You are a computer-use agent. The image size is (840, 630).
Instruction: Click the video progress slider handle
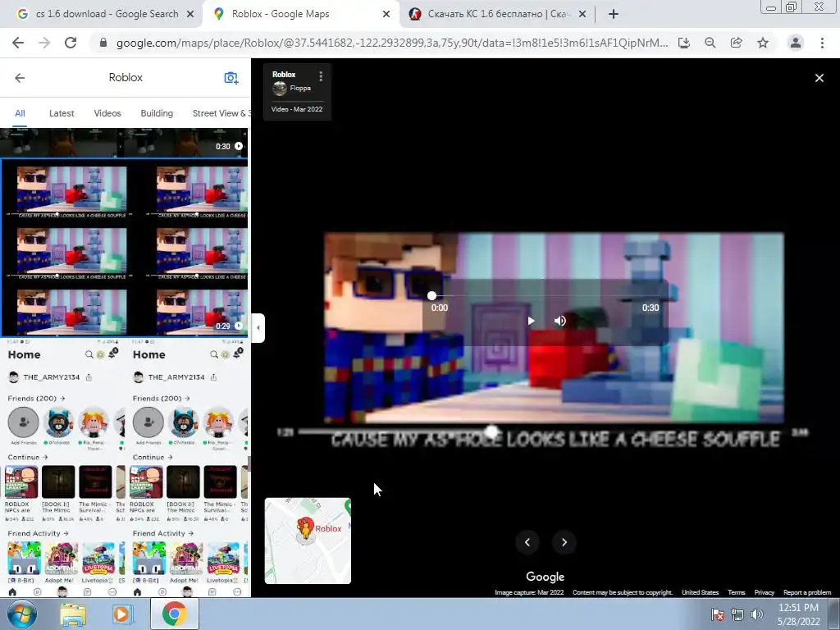[431, 295]
